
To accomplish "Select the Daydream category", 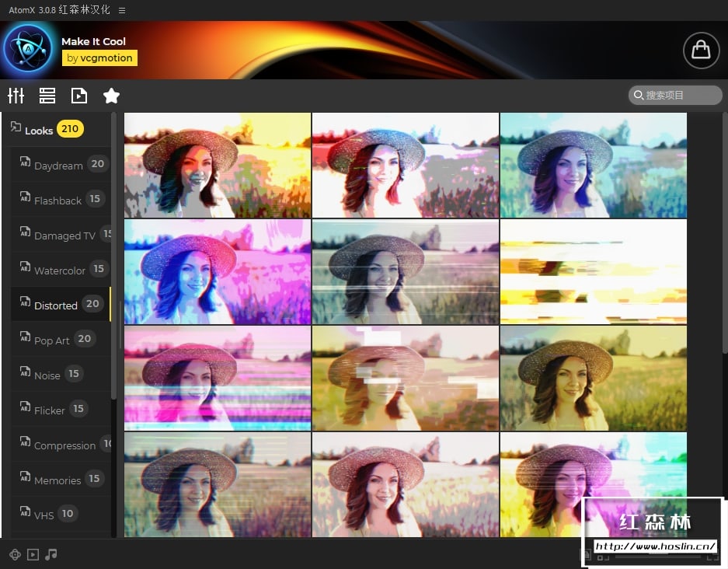I will coord(61,165).
